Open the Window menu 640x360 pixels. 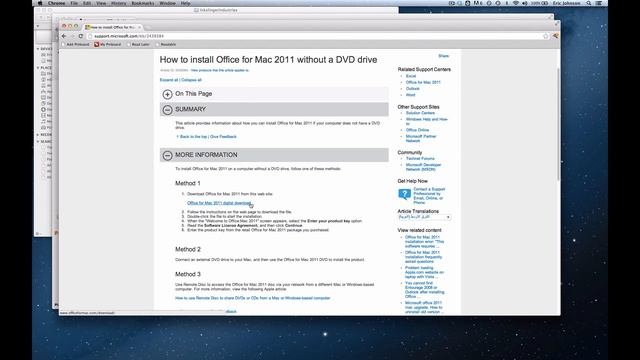[x=167, y=3]
